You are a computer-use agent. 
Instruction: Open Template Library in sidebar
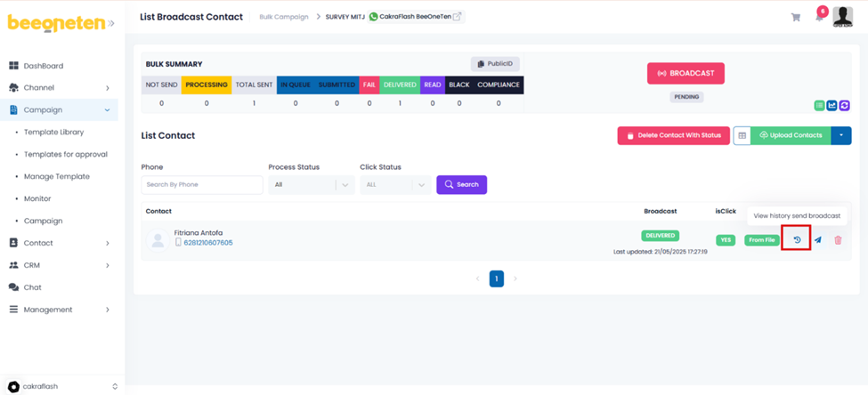(53, 133)
